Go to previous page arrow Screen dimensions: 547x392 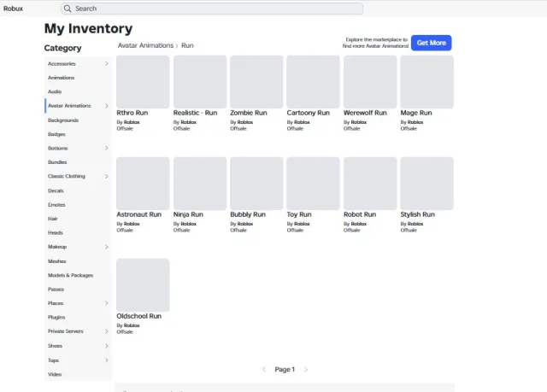pos(264,369)
